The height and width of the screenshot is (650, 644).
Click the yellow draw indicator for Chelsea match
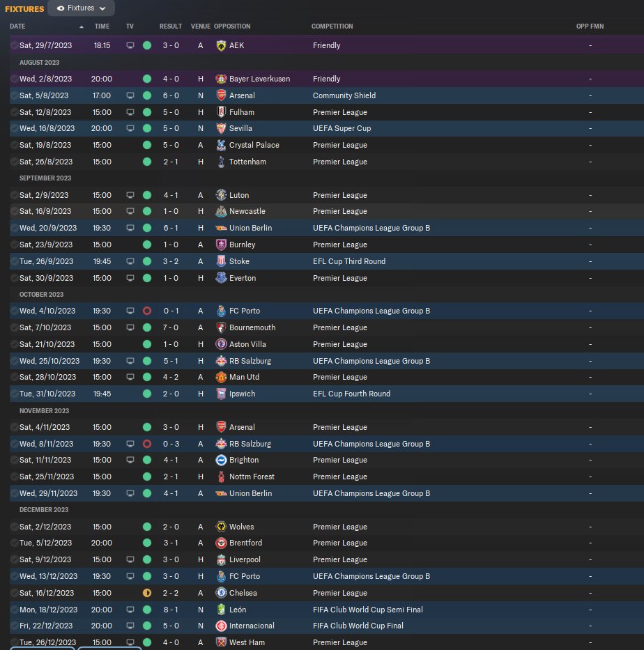[x=147, y=593]
